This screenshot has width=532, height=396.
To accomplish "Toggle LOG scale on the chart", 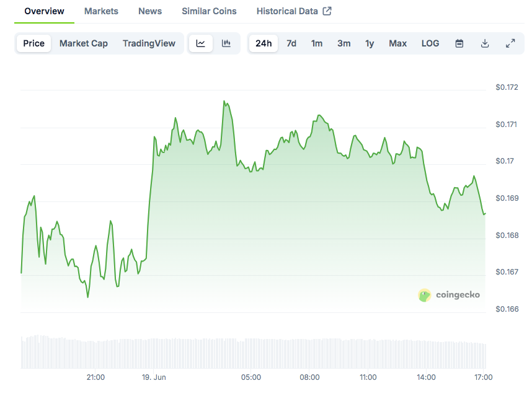I will pos(430,43).
